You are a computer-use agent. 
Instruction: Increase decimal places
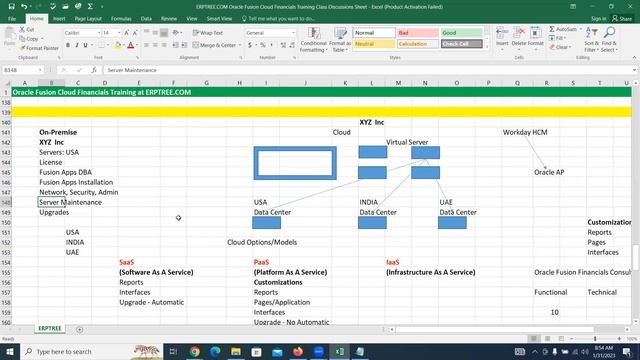[283, 45]
